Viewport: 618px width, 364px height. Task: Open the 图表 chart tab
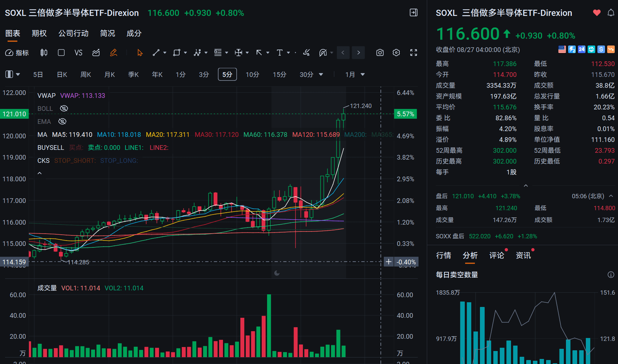coord(13,33)
